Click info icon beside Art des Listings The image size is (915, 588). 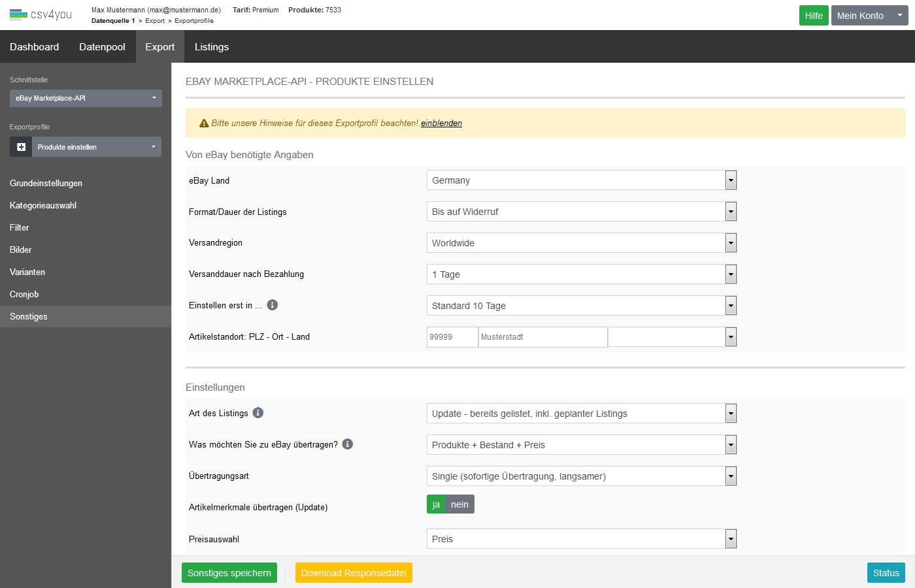pyautogui.click(x=258, y=413)
